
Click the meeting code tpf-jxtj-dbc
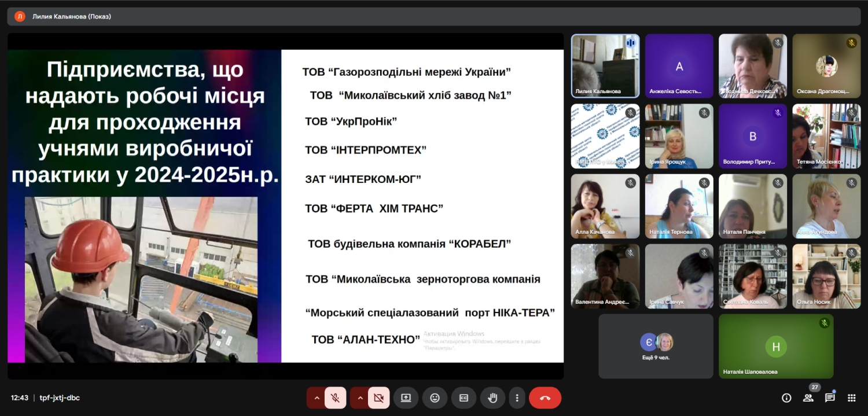(x=60, y=398)
